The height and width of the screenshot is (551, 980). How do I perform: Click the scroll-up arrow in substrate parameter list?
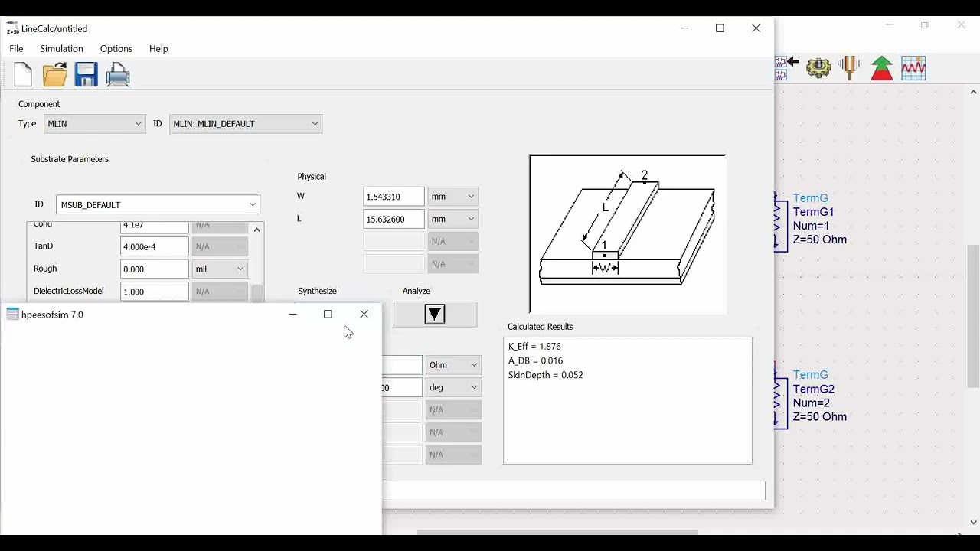256,230
